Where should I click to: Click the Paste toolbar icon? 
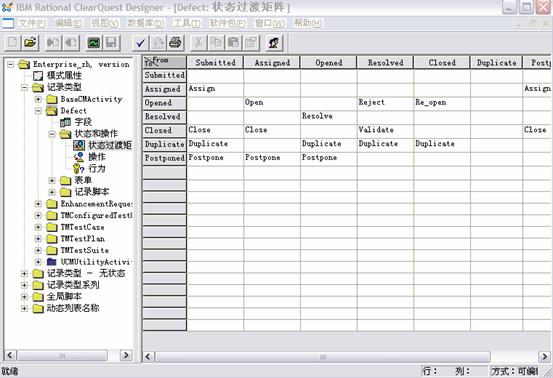point(233,43)
